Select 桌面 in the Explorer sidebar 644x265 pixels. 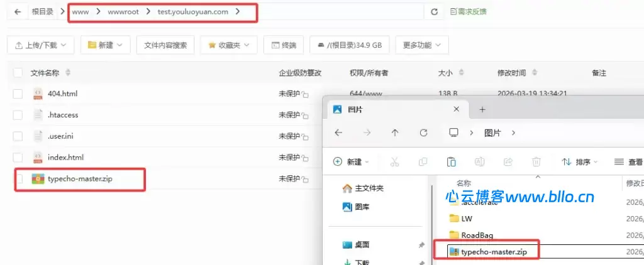[362, 244]
